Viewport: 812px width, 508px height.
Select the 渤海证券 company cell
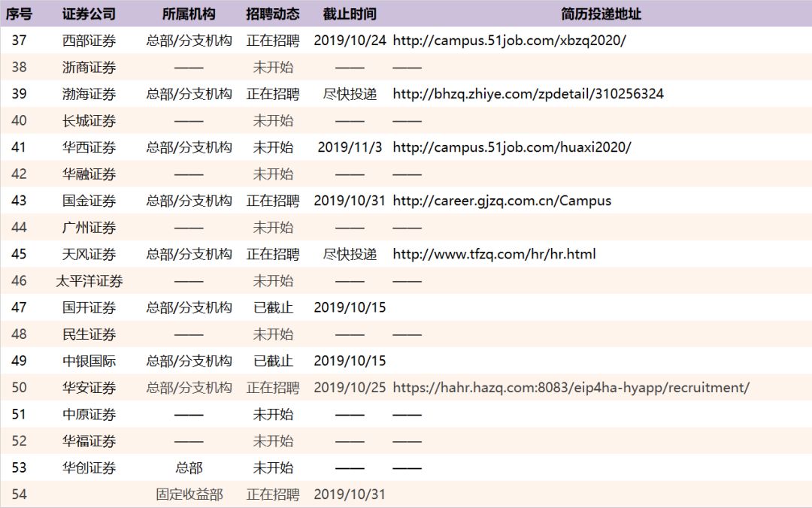pos(89,94)
